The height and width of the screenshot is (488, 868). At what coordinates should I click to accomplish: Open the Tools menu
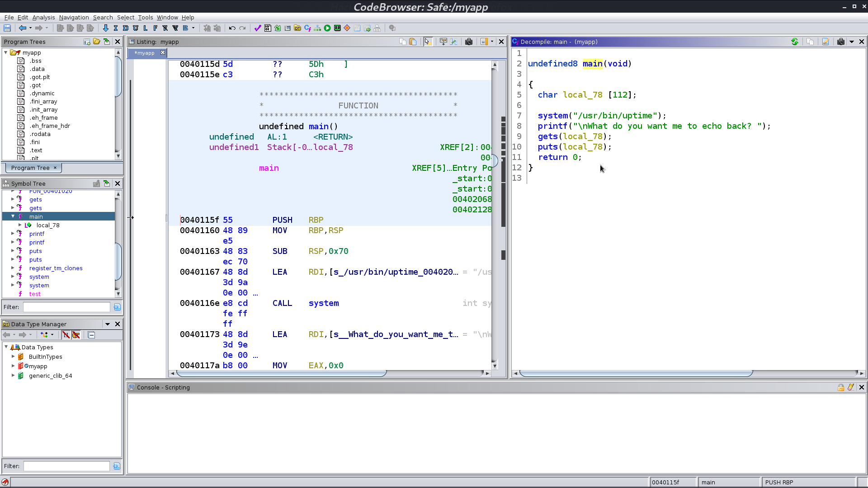tap(145, 17)
